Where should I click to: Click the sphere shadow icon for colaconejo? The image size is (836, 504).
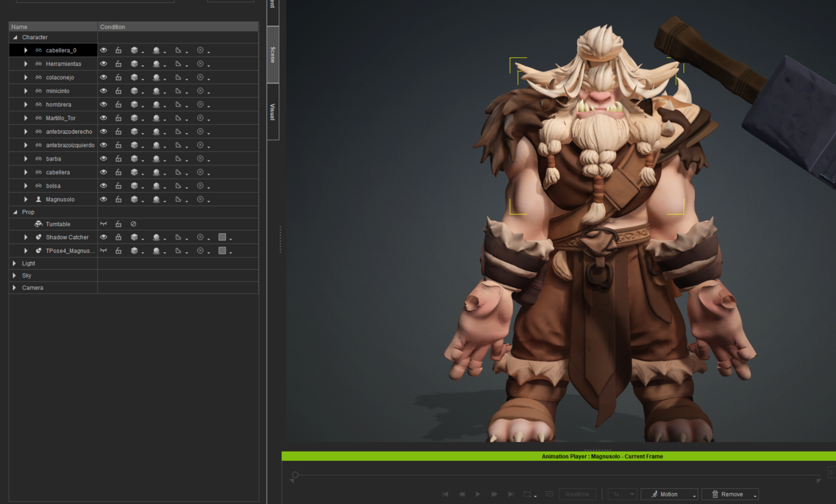(156, 77)
